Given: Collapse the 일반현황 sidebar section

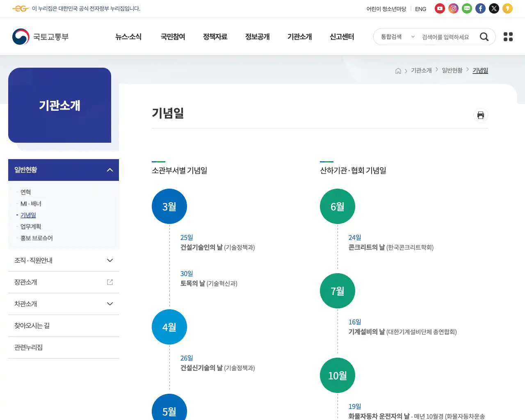Looking at the screenshot, I should pos(64,170).
